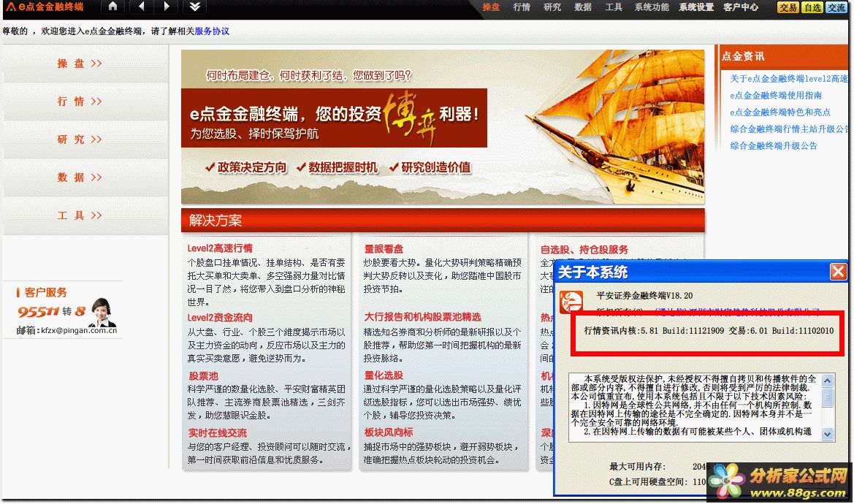Open the 工具 top menu
Viewport: 854px width, 504px height.
coord(613,7)
